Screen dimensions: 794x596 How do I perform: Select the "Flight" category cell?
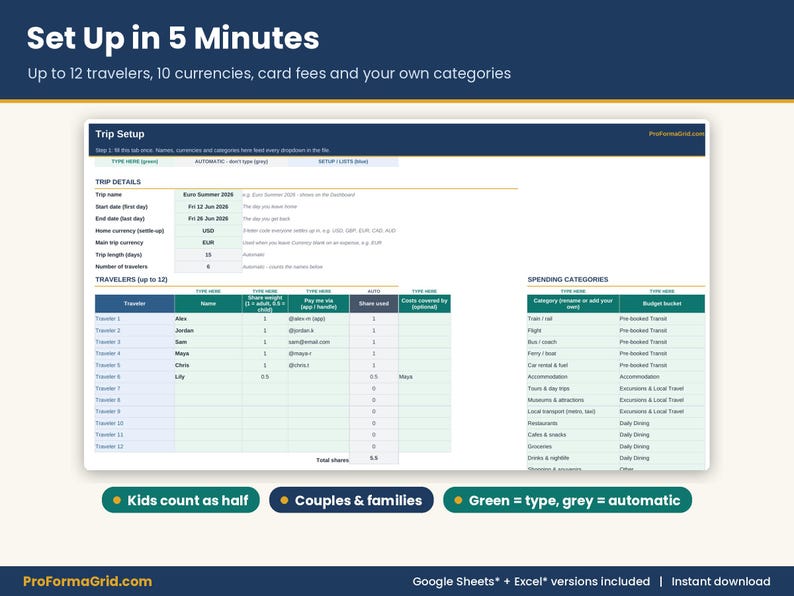[x=573, y=330]
